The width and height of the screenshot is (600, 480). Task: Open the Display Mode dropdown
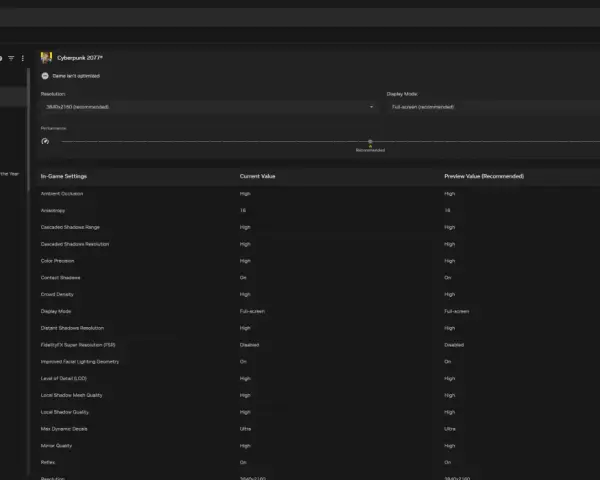[x=493, y=107]
